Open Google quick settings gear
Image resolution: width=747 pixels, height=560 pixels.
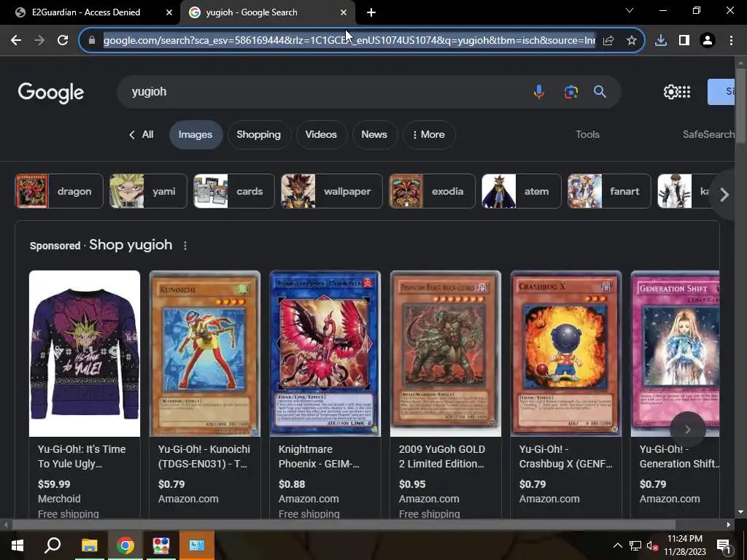coord(671,92)
